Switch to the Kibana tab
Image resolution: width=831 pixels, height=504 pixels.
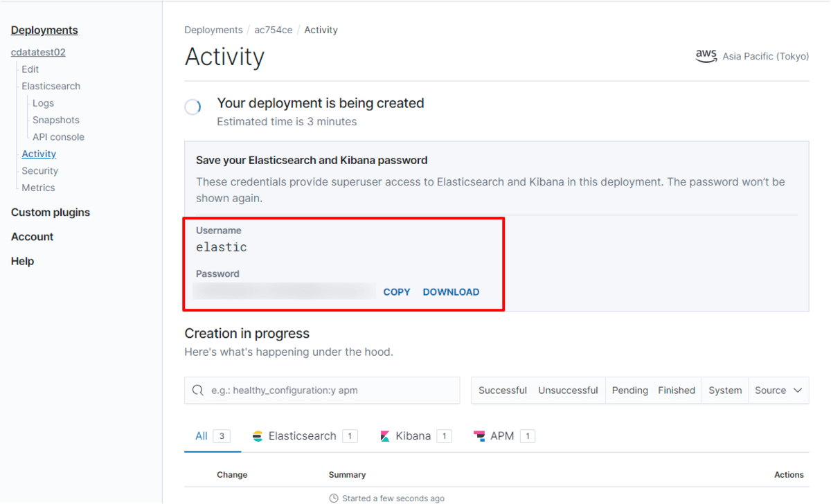pos(413,436)
